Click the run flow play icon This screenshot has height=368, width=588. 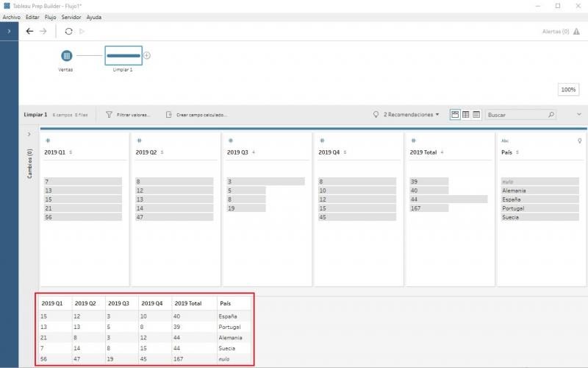[82, 32]
